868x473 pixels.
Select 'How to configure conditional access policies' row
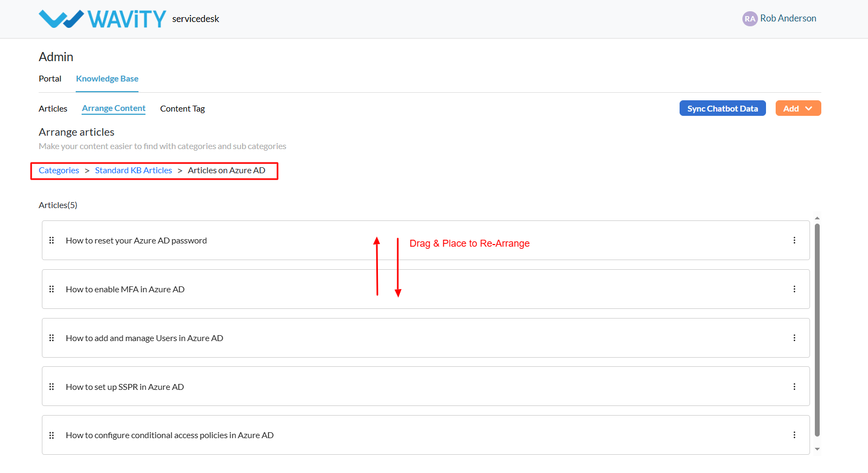click(426, 435)
